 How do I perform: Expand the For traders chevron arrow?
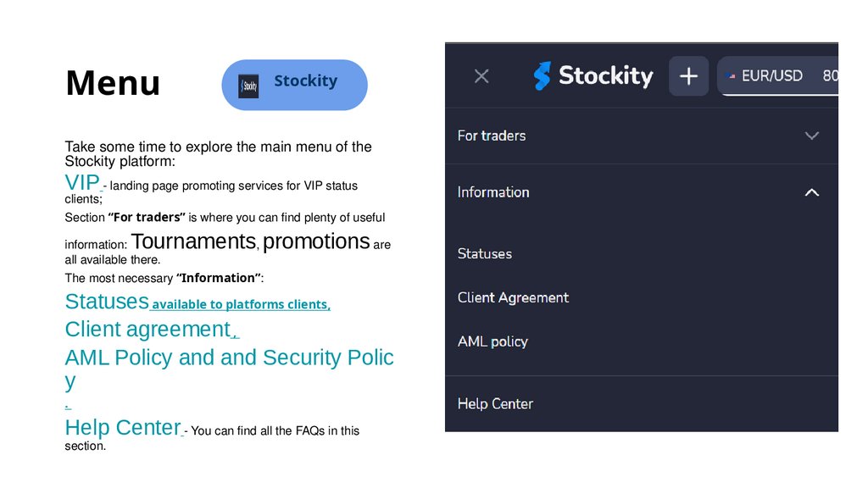(811, 136)
